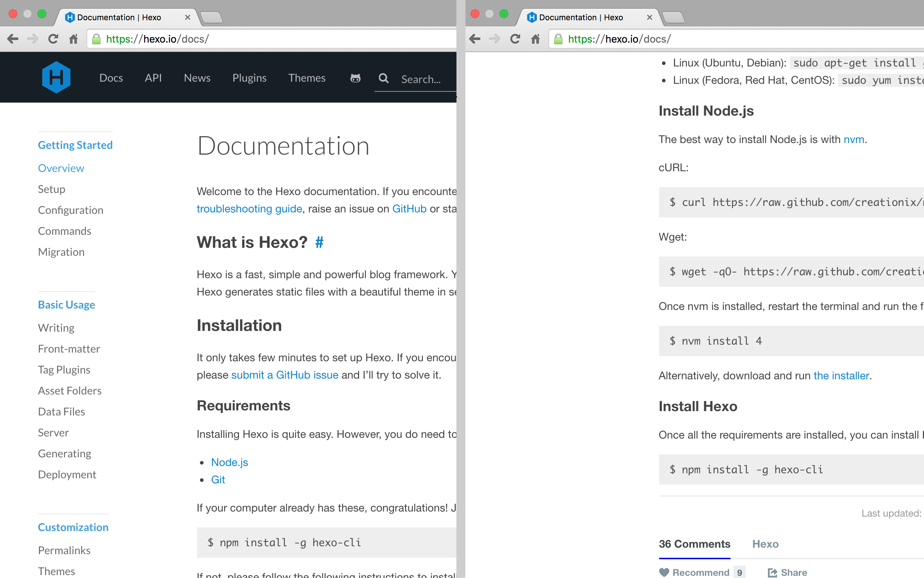Open the Themes item in the top navbar
Viewport: 924px width, 578px height.
[x=306, y=78]
